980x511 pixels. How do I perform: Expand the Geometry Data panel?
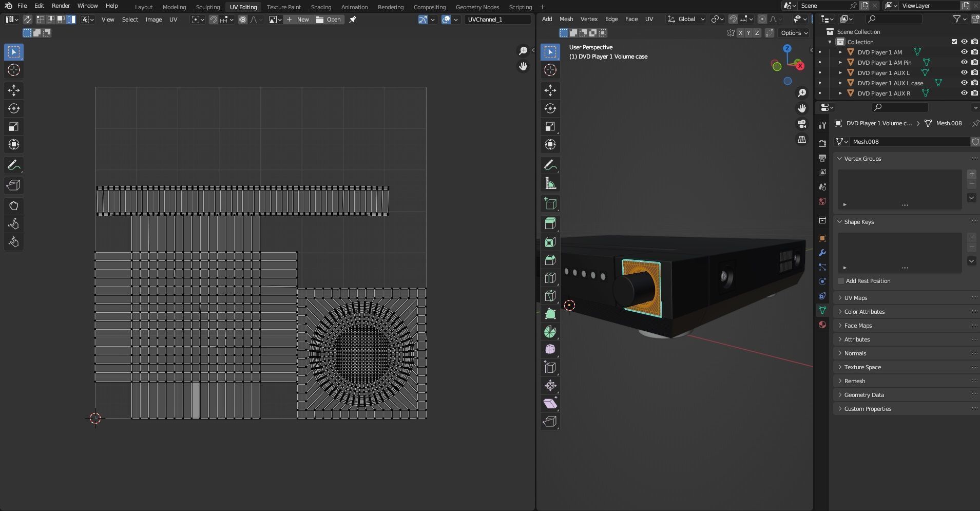coord(906,395)
